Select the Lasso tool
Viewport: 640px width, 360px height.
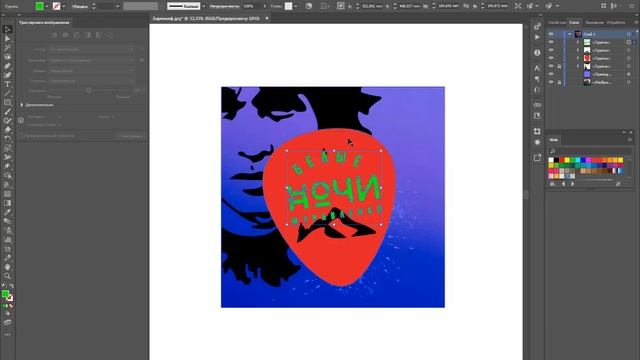click(x=7, y=57)
